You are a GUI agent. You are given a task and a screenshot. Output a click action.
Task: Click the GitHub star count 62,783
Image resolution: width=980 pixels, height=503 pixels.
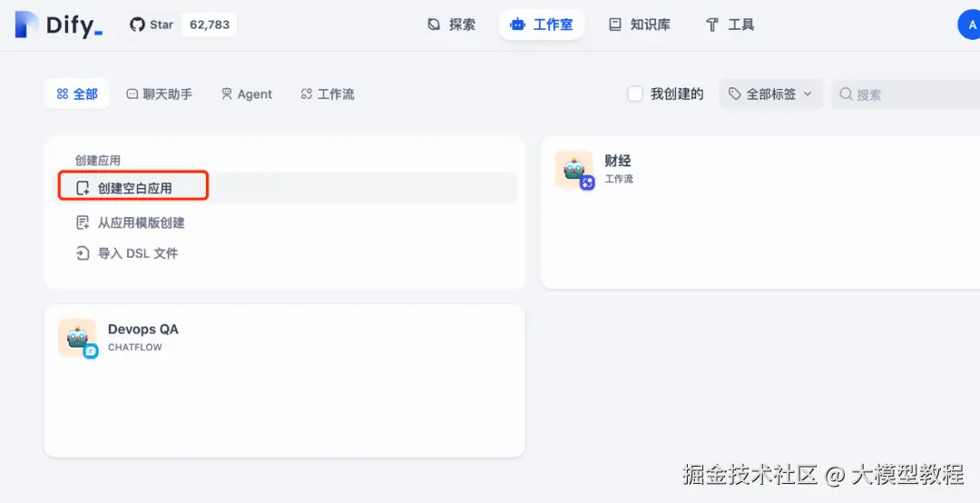210,25
